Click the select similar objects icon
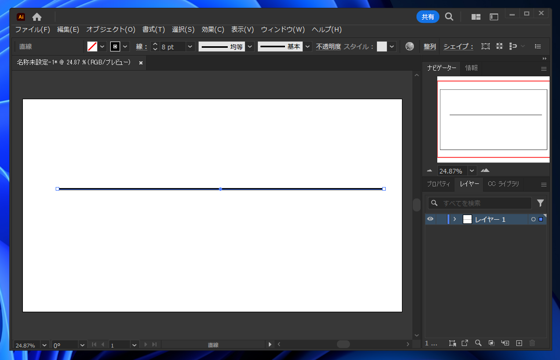The width and height of the screenshot is (560, 360). [x=513, y=46]
